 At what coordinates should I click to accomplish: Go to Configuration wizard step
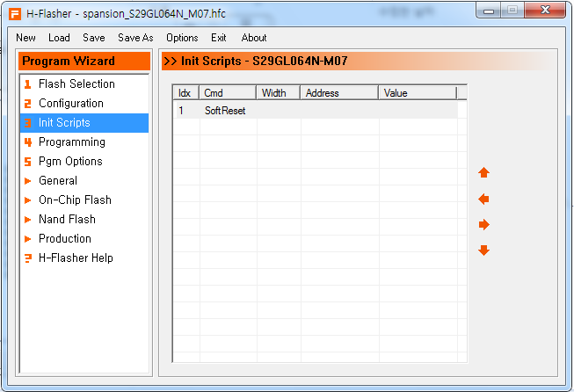[x=84, y=103]
